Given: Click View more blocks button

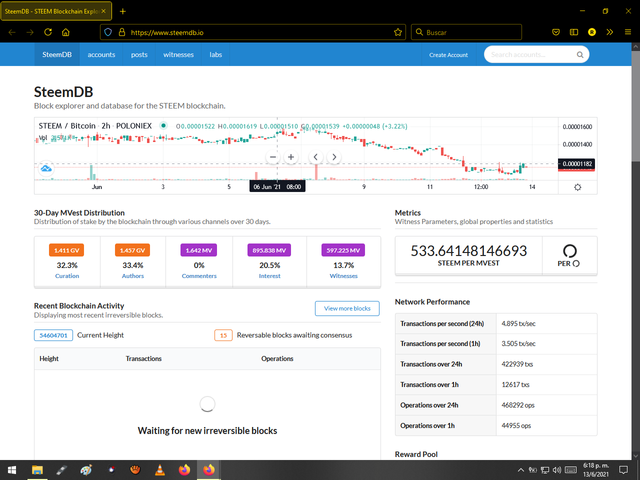Looking at the screenshot, I should tap(347, 308).
